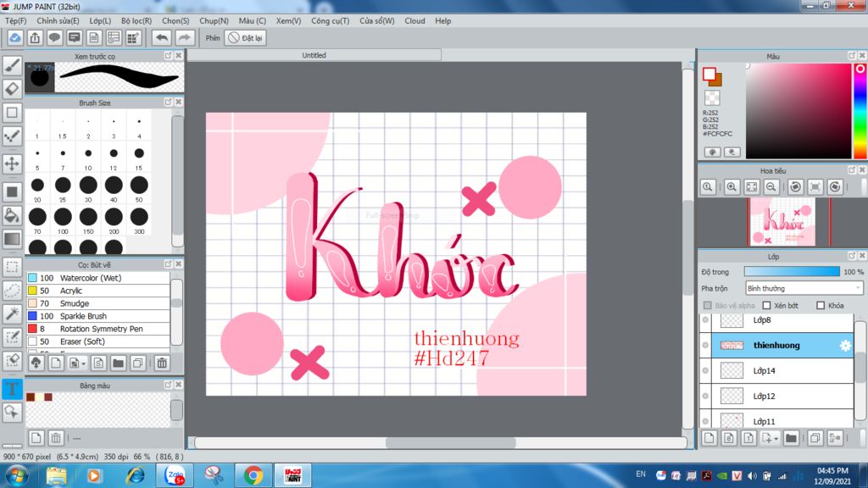The width and height of the screenshot is (868, 488).
Task: Click the Đặt lại reset button
Action: pyautogui.click(x=246, y=37)
